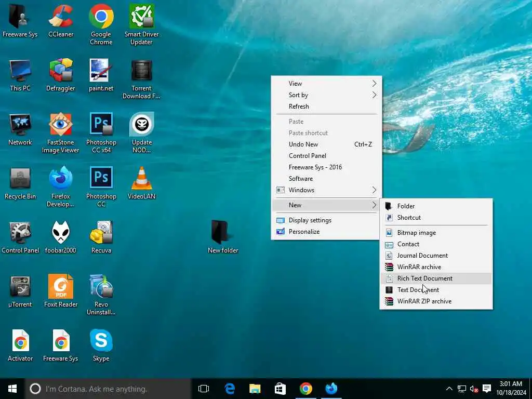
Task: Choose Undo New in context menu
Action: (326, 144)
